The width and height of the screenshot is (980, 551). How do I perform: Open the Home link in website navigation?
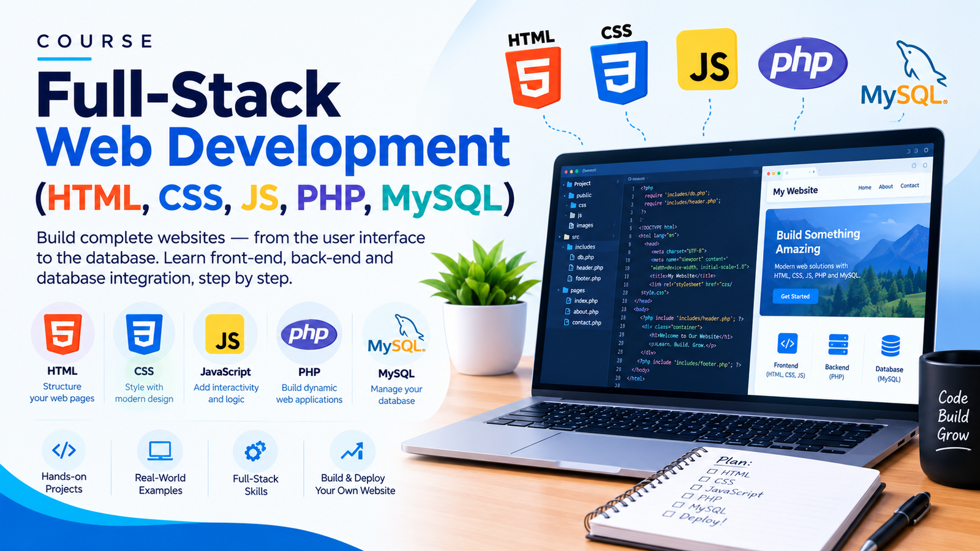click(865, 187)
